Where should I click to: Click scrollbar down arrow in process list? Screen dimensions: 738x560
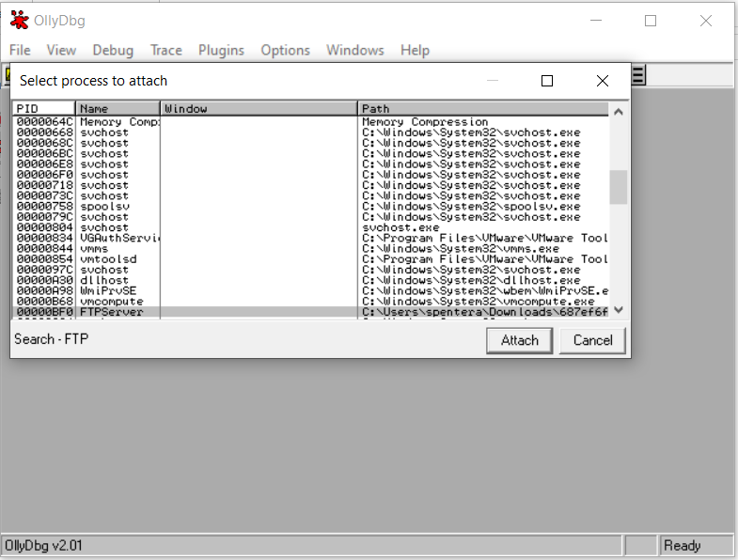[619, 310]
